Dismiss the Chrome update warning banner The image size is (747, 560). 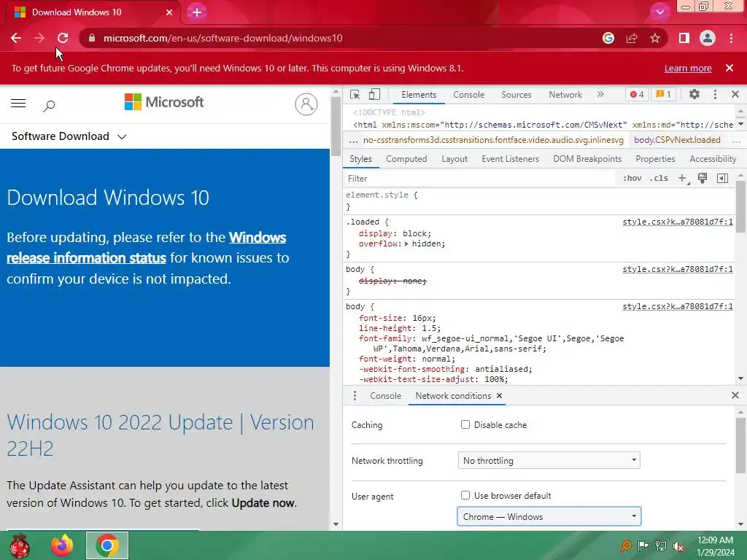click(729, 68)
